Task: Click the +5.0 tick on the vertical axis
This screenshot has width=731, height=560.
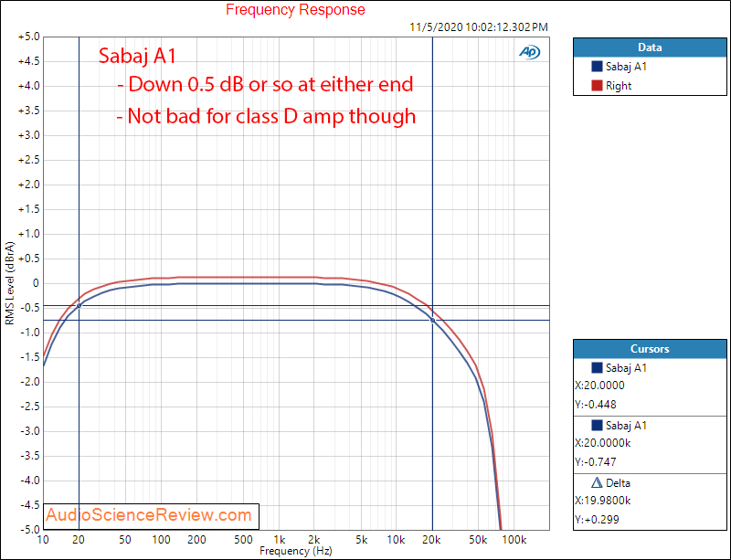Action: (29, 37)
